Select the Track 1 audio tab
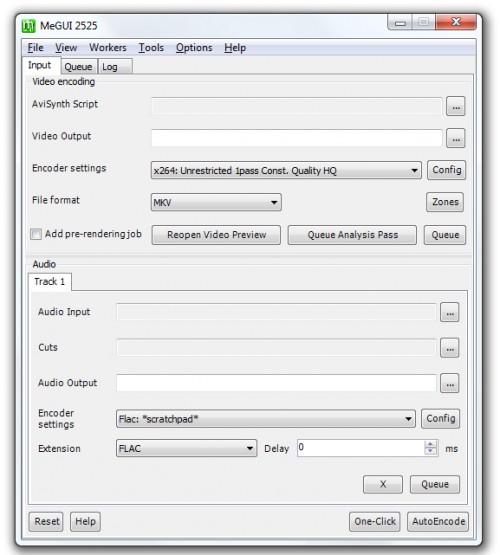The width and height of the screenshot is (500, 555). (x=50, y=282)
